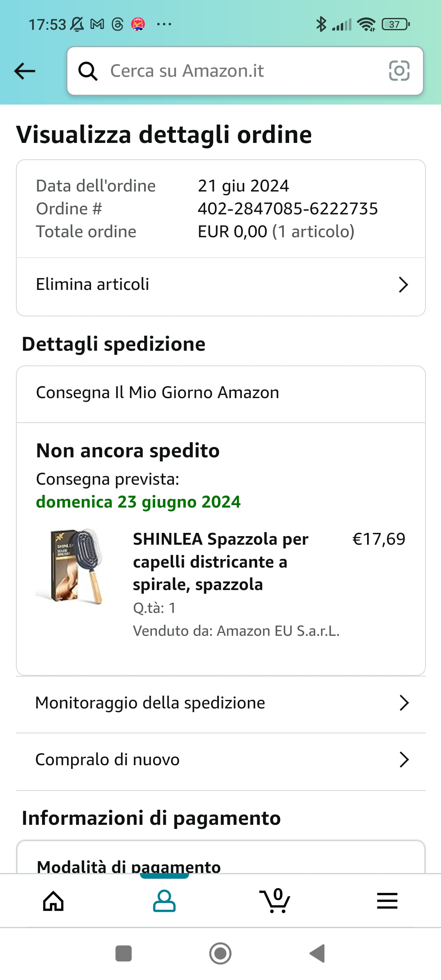Tap Elimina articoli label
Viewport: 441px width, 980px height.
pyautogui.click(x=93, y=285)
